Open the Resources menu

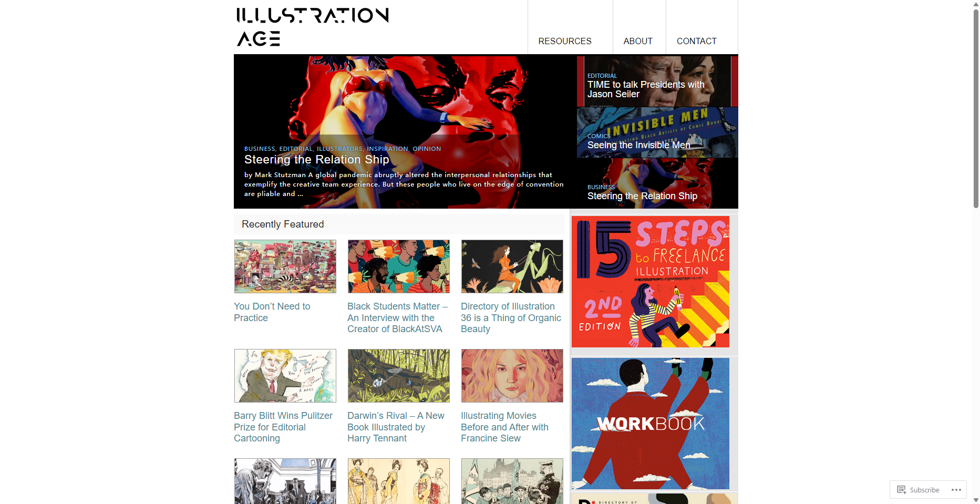565,41
